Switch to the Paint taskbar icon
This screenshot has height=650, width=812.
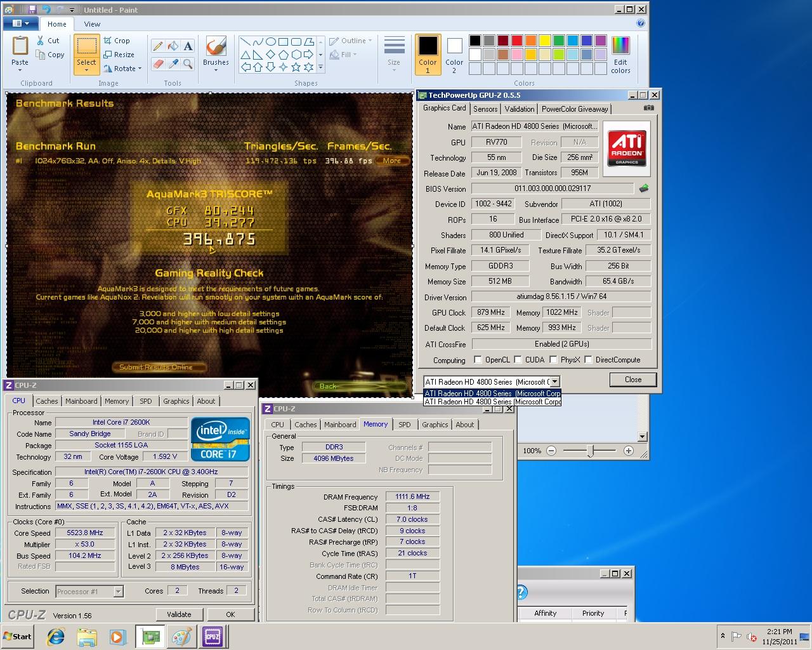[x=181, y=637]
